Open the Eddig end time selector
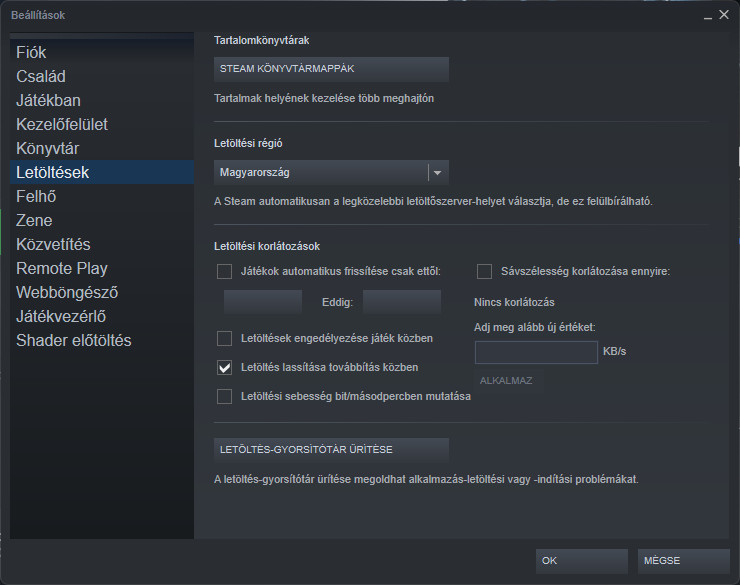Screen dimensions: 740x585 pos(401,302)
